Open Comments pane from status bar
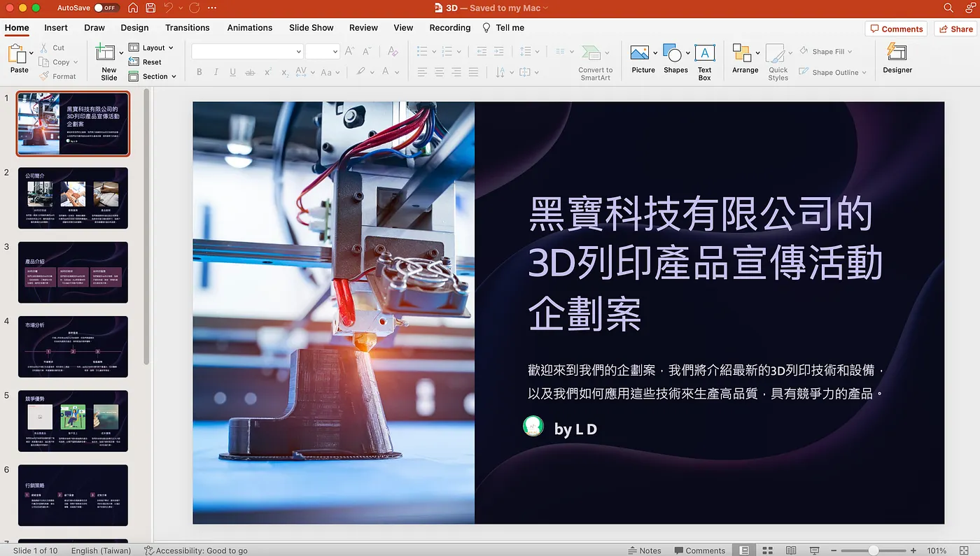The height and width of the screenshot is (556, 980). (x=699, y=550)
